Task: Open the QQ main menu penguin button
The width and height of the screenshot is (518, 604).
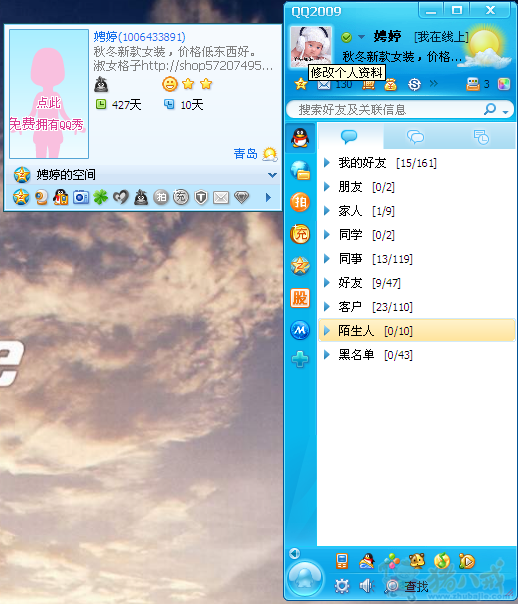Action: coord(304,578)
